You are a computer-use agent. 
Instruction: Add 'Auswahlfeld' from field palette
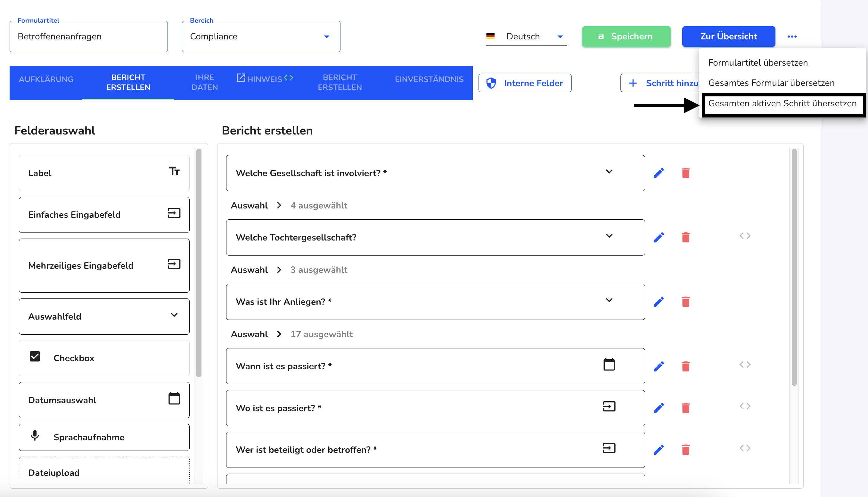(x=104, y=316)
